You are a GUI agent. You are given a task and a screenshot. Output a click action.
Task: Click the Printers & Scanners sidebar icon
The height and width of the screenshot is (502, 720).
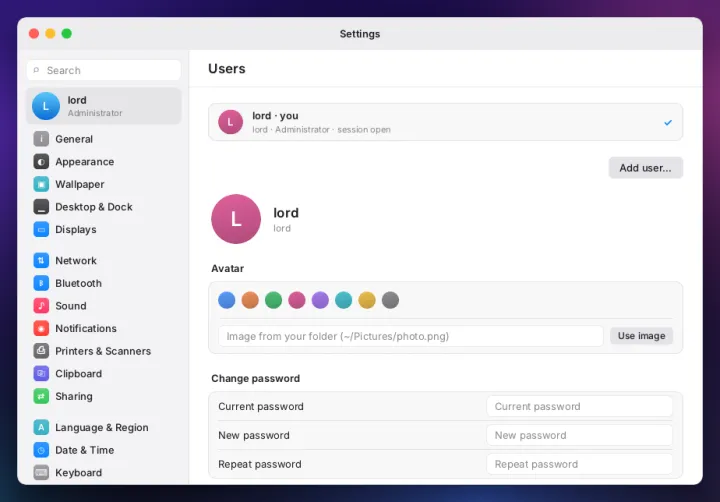pos(41,350)
